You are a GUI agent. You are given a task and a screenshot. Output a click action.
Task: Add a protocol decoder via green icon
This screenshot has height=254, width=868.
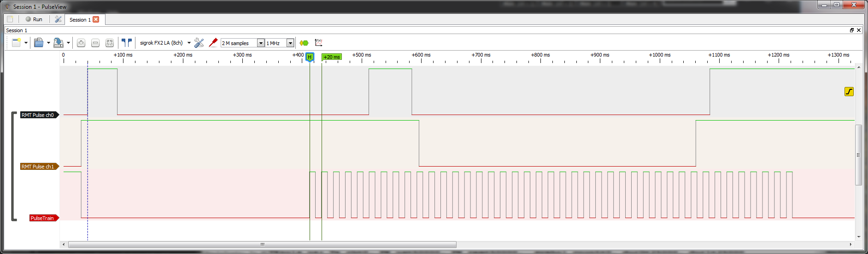[304, 43]
